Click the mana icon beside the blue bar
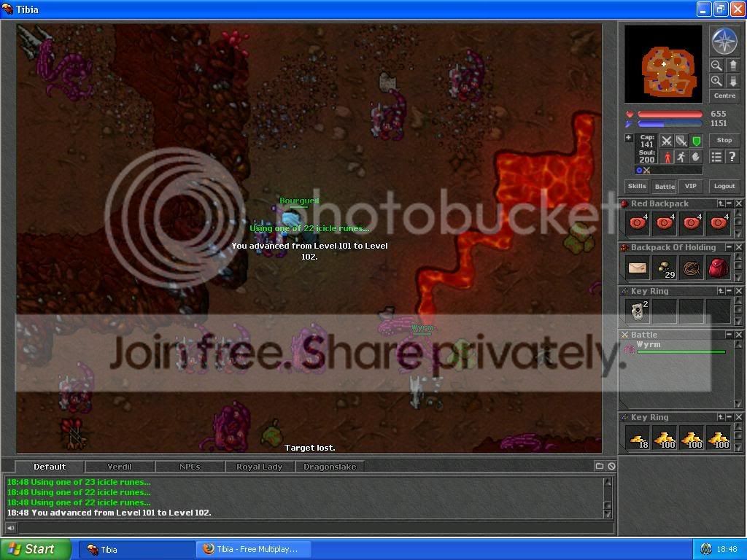747x560 pixels. click(x=630, y=124)
